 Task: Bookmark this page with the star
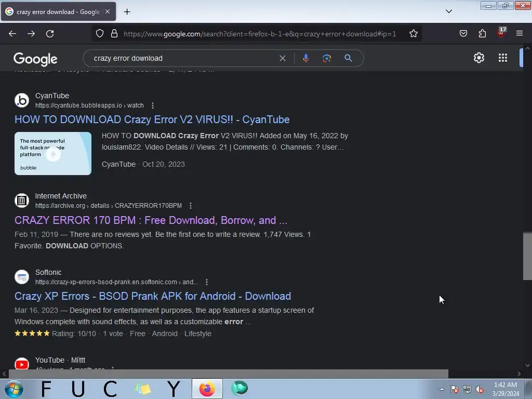pyautogui.click(x=413, y=34)
